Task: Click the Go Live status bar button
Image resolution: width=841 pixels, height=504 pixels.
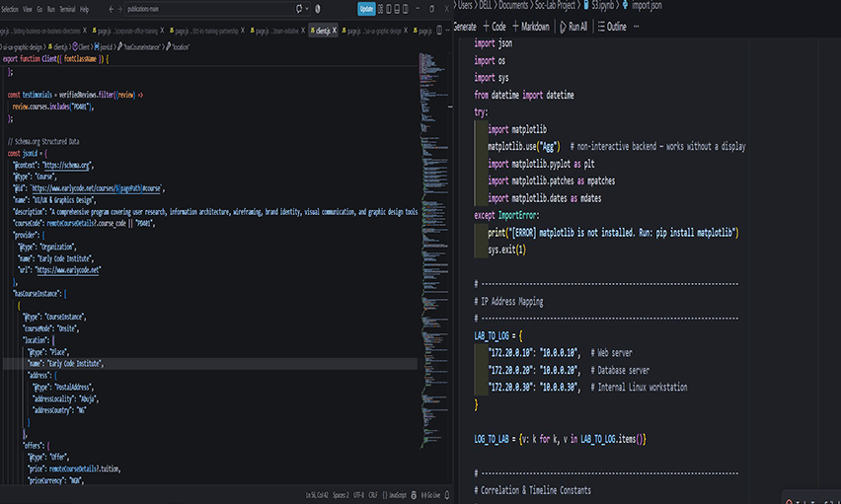Action: [430, 495]
